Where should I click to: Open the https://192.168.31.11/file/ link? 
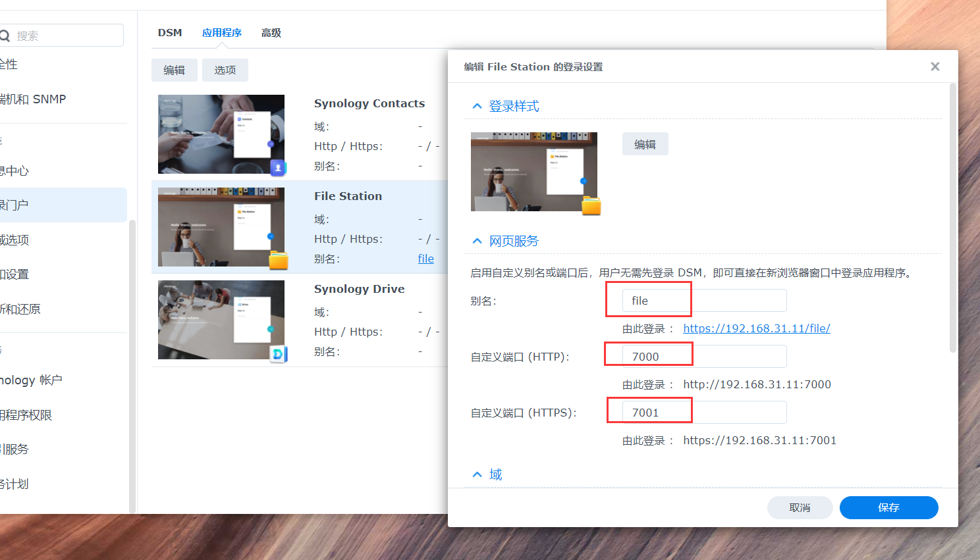coord(757,328)
